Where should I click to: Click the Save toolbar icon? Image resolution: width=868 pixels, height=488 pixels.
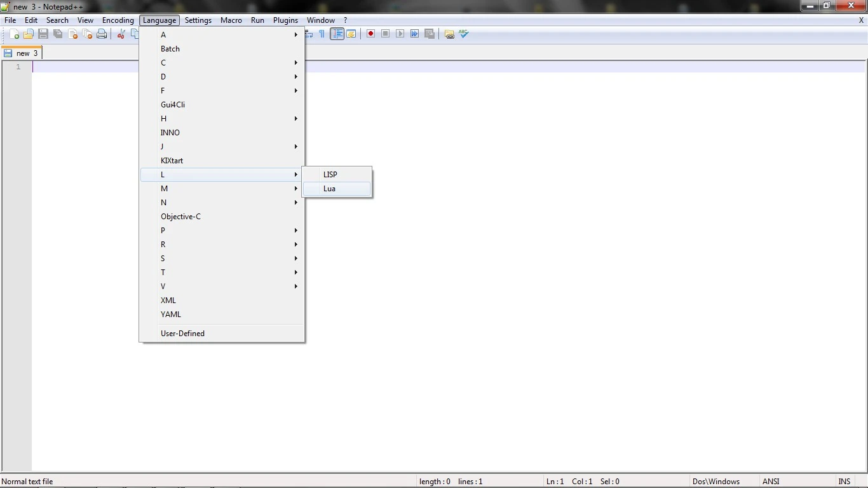[x=43, y=34]
